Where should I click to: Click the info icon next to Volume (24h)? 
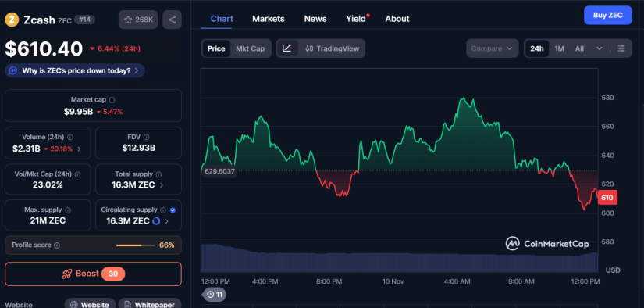pos(70,137)
